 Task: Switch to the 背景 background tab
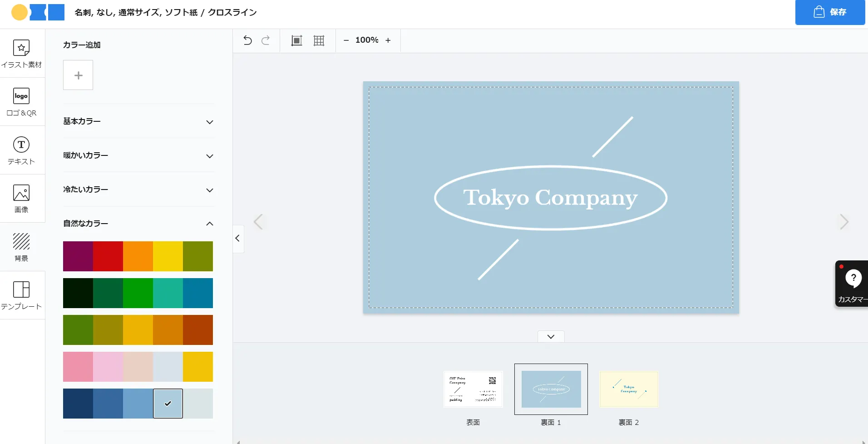21,247
